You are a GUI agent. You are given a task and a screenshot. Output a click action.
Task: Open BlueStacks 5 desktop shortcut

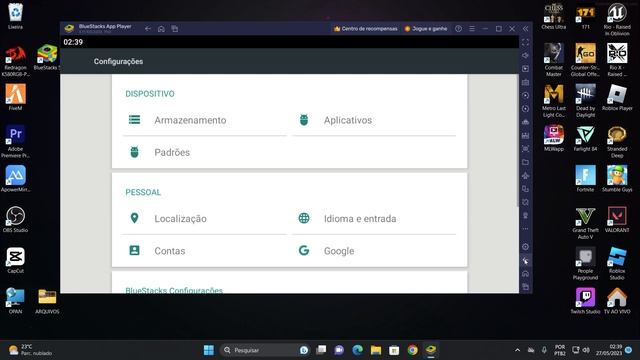(47, 57)
